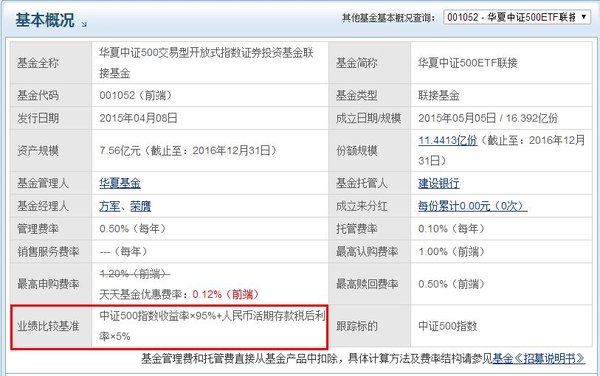Click the 份额规模 label cell

[370, 151]
